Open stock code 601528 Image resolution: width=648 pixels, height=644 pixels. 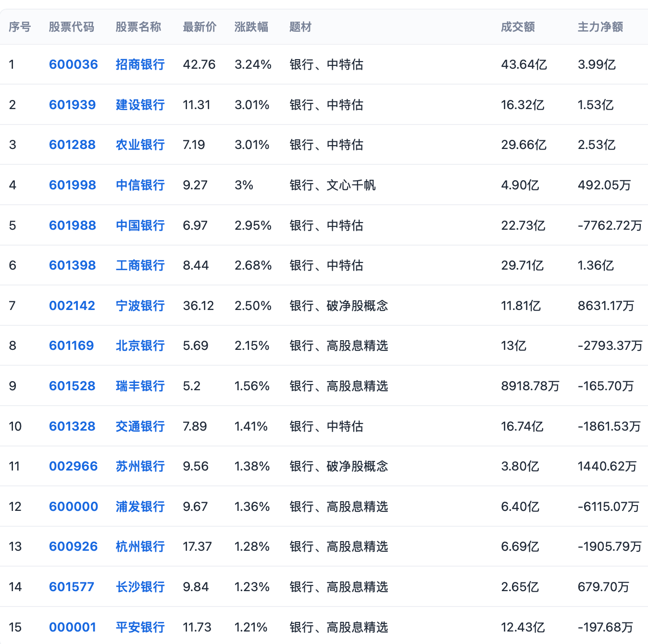[x=73, y=386]
